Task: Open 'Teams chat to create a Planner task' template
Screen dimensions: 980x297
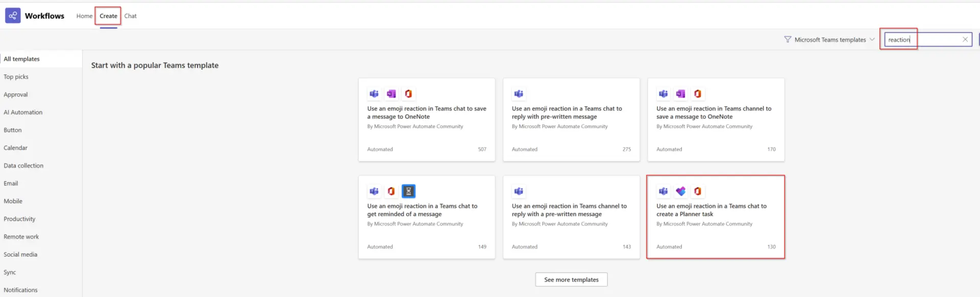Action: pos(716,217)
